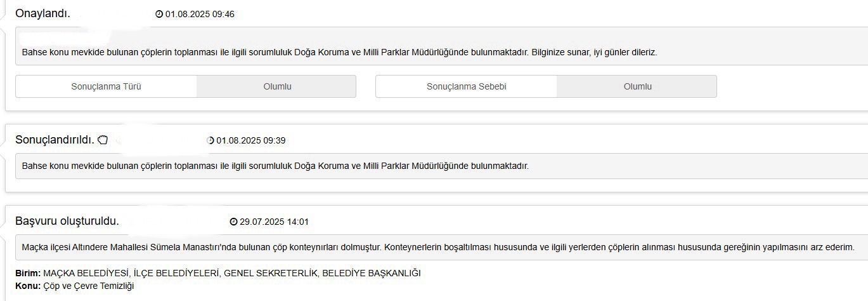Click the BELEDİYE BAŞKANLIĞI unit text

coord(372,273)
